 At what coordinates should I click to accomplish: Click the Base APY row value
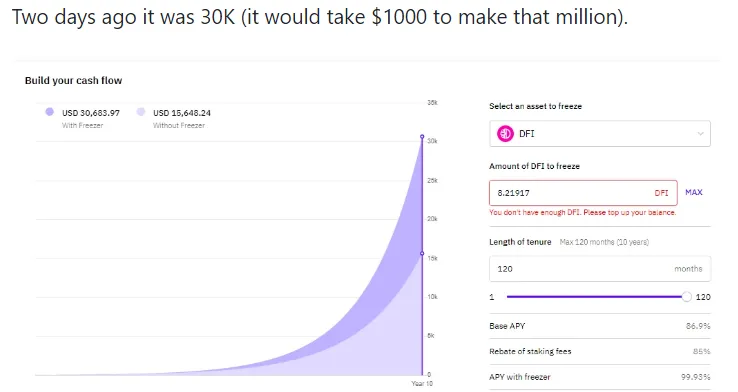pos(698,326)
